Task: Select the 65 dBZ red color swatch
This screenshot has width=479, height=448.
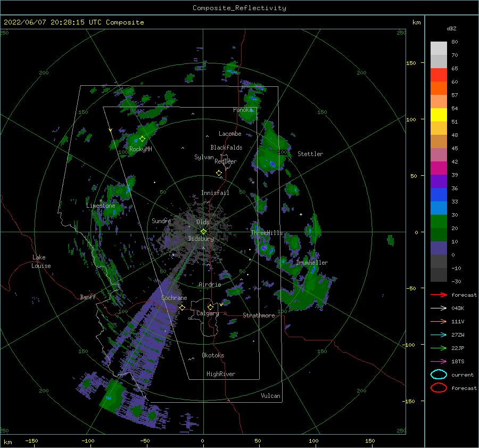Action: pos(439,75)
